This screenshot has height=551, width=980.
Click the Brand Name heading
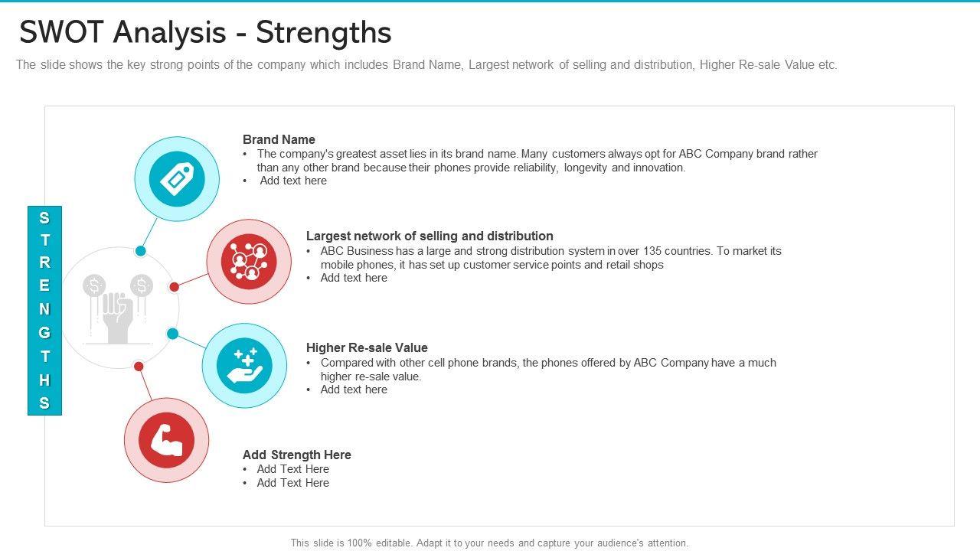[279, 139]
